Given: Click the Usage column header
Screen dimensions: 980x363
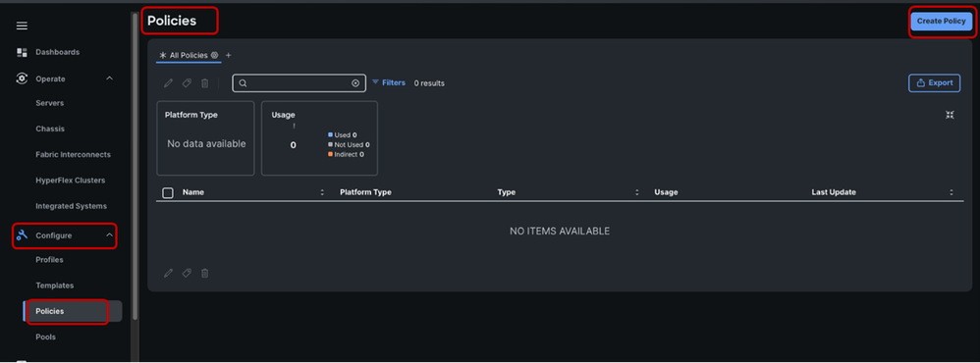Looking at the screenshot, I should coord(666,192).
